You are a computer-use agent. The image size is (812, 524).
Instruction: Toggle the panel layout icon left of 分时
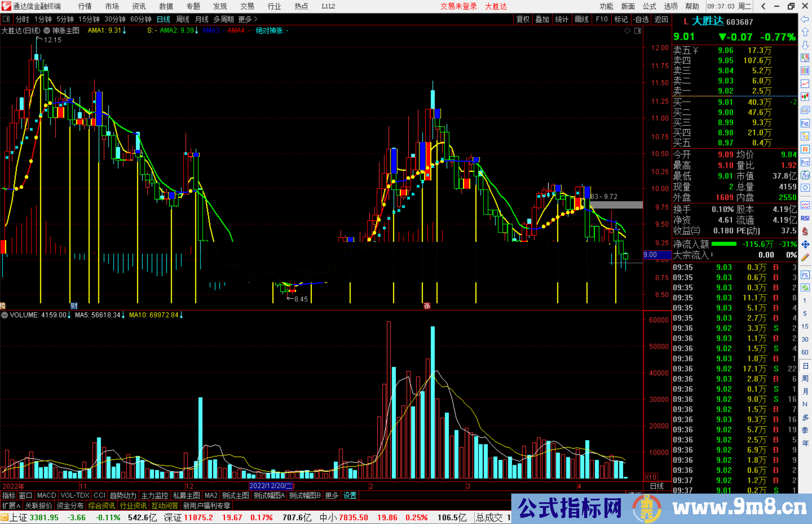click(x=6, y=19)
